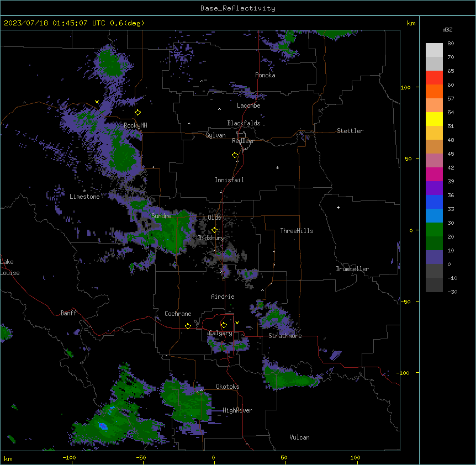Click the 80 value in the dBZ legend
Viewport: 476px width, 465px height.
point(451,44)
